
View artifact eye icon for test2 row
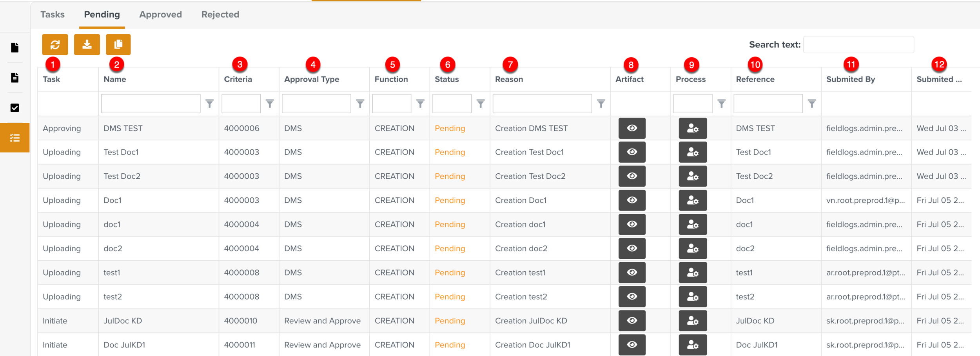tap(632, 296)
